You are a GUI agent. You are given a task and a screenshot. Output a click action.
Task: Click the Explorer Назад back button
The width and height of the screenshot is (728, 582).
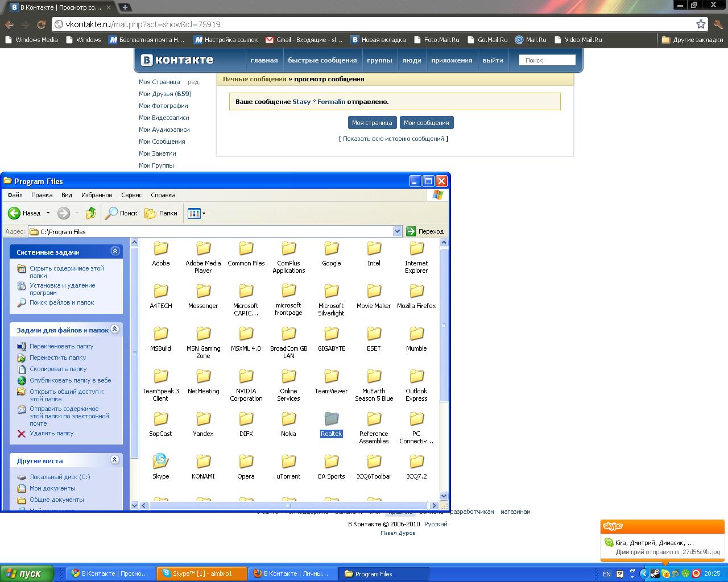[x=24, y=213]
